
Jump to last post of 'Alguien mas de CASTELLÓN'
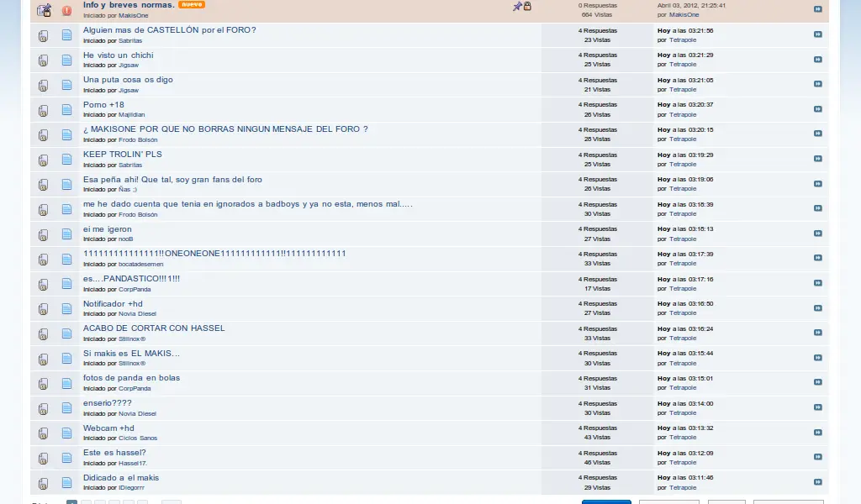click(x=817, y=34)
